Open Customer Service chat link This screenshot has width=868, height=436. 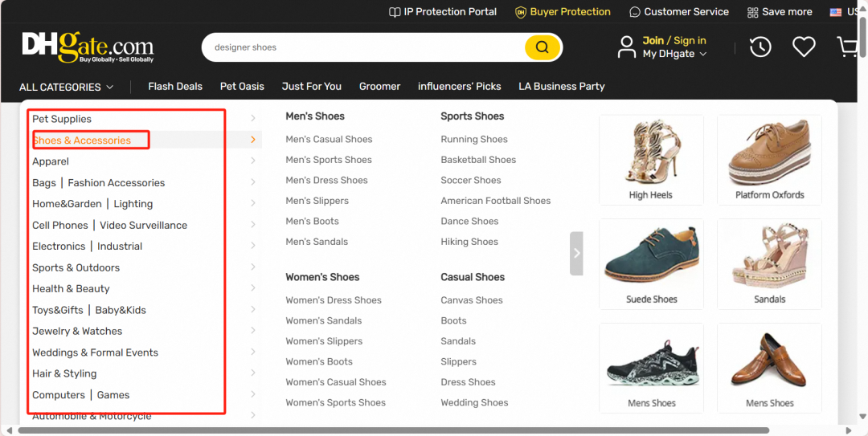click(679, 12)
